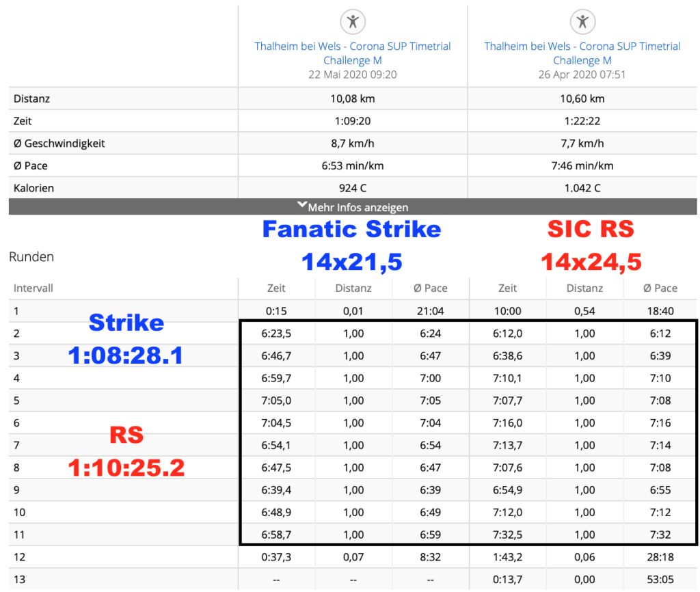
Task: Select lap time 7:05,0 in interval 5
Action: click(276, 401)
